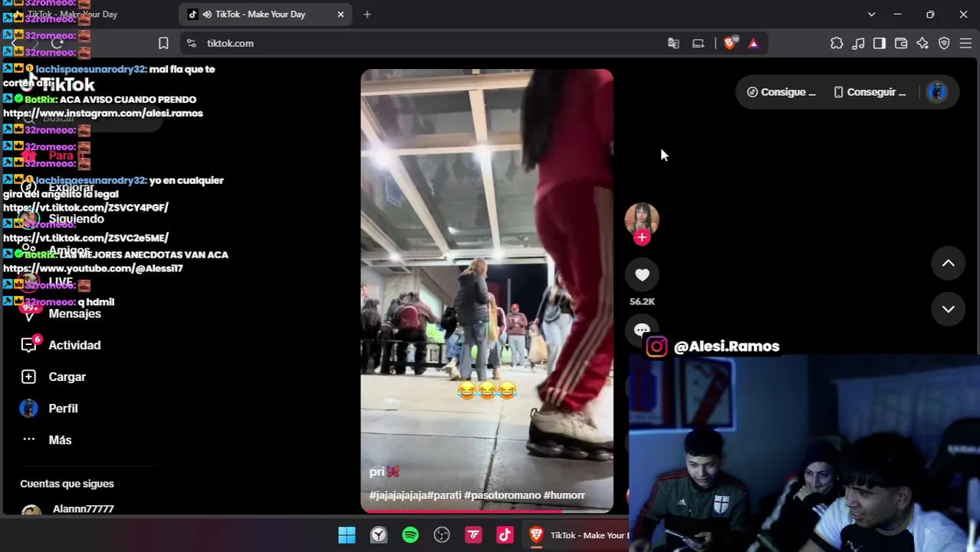The image size is (980, 552).
Task: Click the Cargar plus square icon
Action: [28, 376]
